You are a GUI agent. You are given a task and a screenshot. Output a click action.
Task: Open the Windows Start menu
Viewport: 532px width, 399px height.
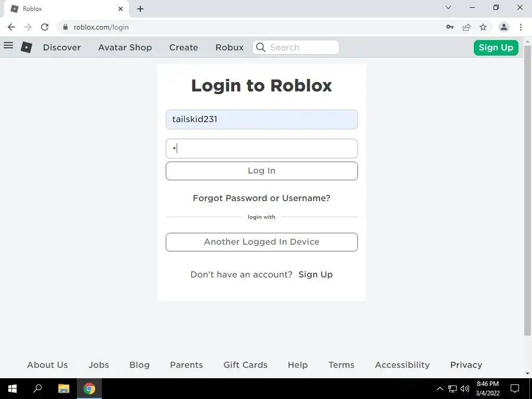(x=12, y=389)
